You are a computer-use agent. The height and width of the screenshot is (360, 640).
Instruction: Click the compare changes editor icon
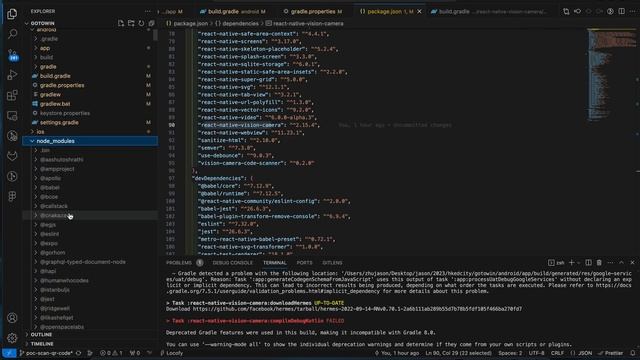pyautogui.click(x=566, y=11)
